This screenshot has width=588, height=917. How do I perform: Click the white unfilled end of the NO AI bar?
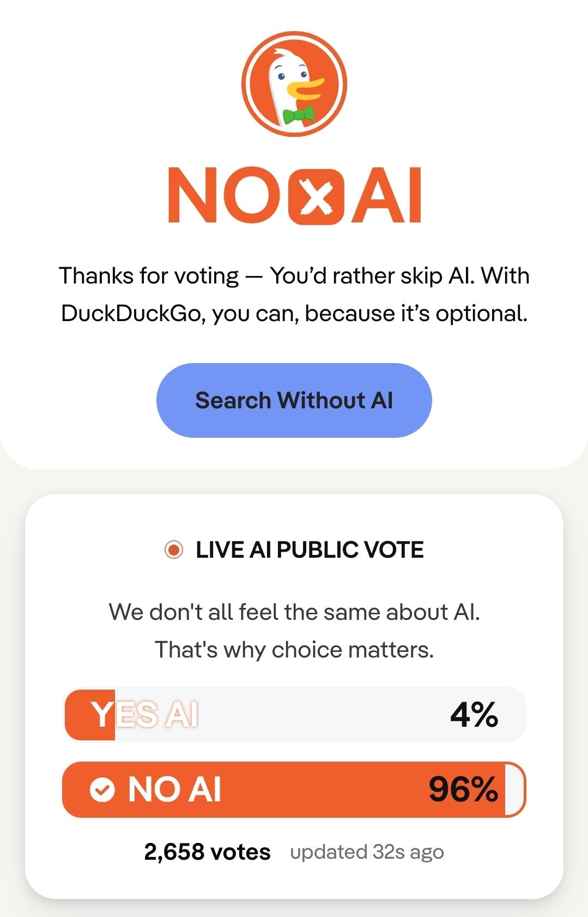click(514, 789)
